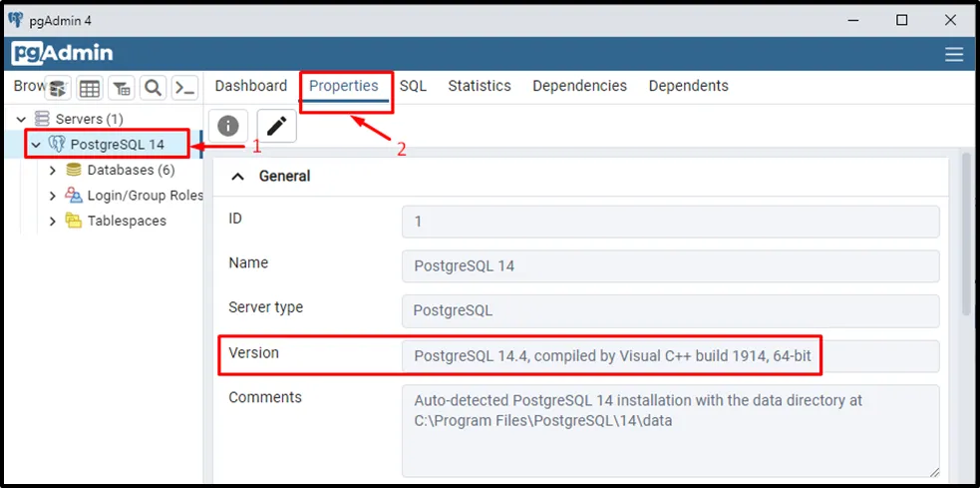Open the Filtered Rows toolbar icon
The width and height of the screenshot is (980, 488).
(121, 88)
